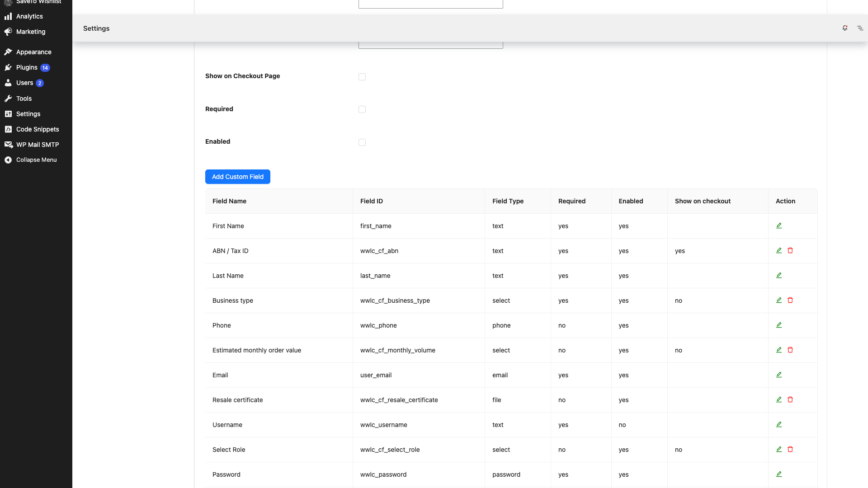The image size is (868, 488).
Task: Edit the Username field row
Action: tap(779, 424)
